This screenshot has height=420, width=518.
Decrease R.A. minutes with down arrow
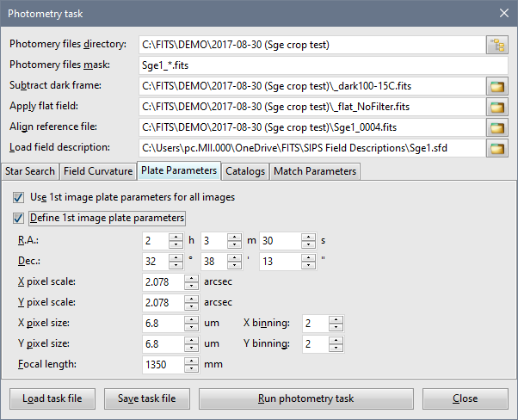pos(235,244)
